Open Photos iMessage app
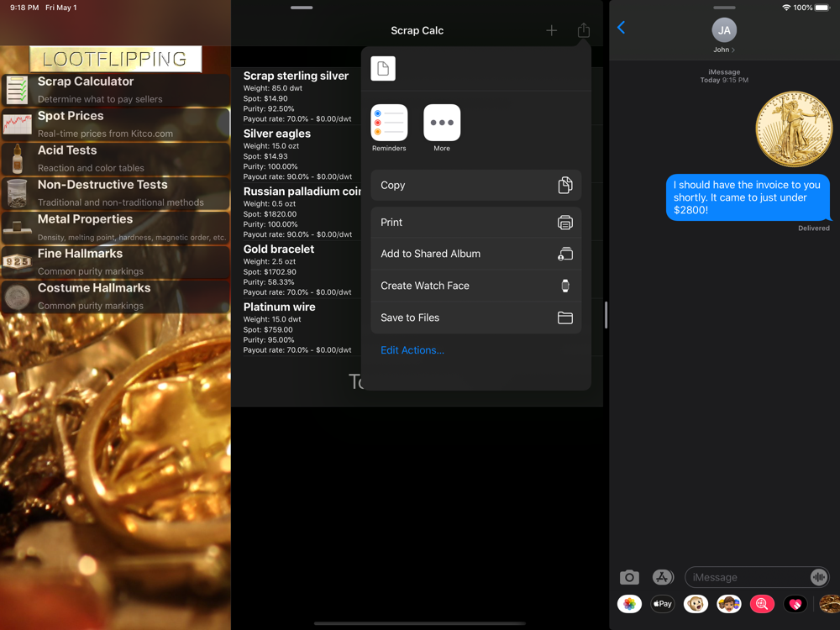 coord(629,604)
